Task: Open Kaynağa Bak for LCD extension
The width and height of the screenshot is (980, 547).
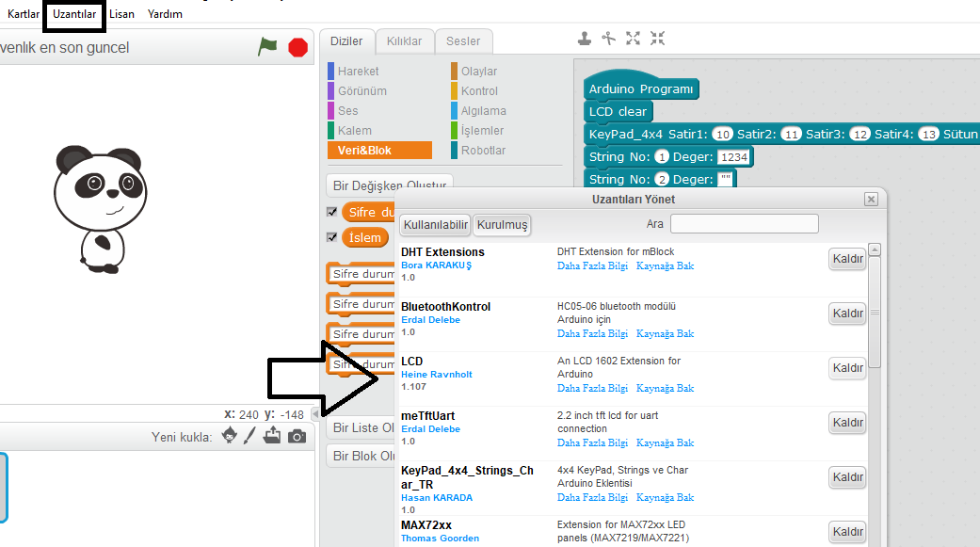Action: click(x=665, y=388)
